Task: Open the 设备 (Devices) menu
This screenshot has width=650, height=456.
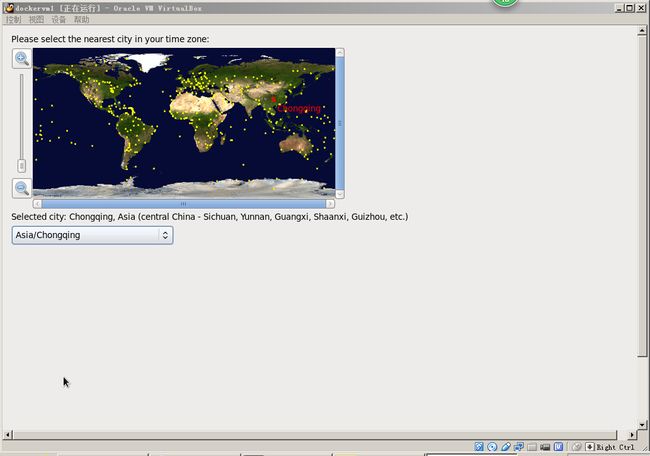Action: pyautogui.click(x=58, y=19)
